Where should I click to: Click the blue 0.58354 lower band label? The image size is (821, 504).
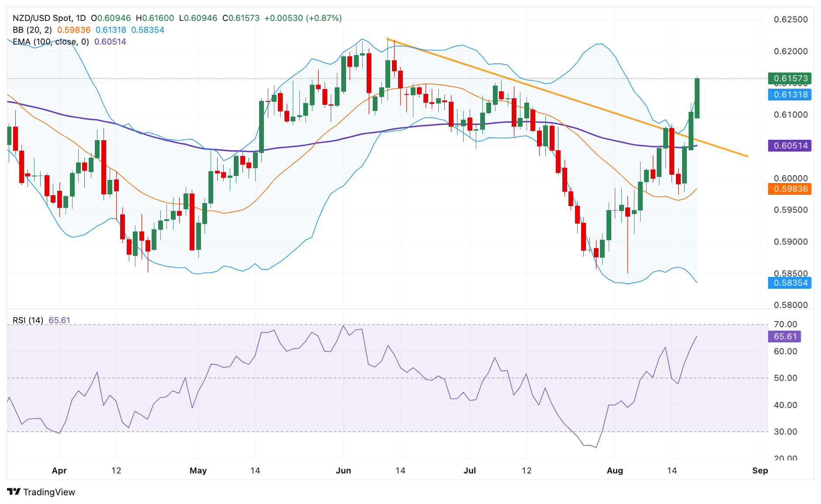point(790,283)
